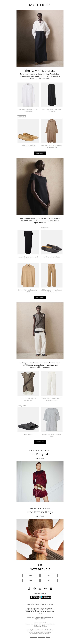This screenshot has width=80, height=644.
Task: Select the MEN new arrivals button
Action: click(x=49, y=575)
